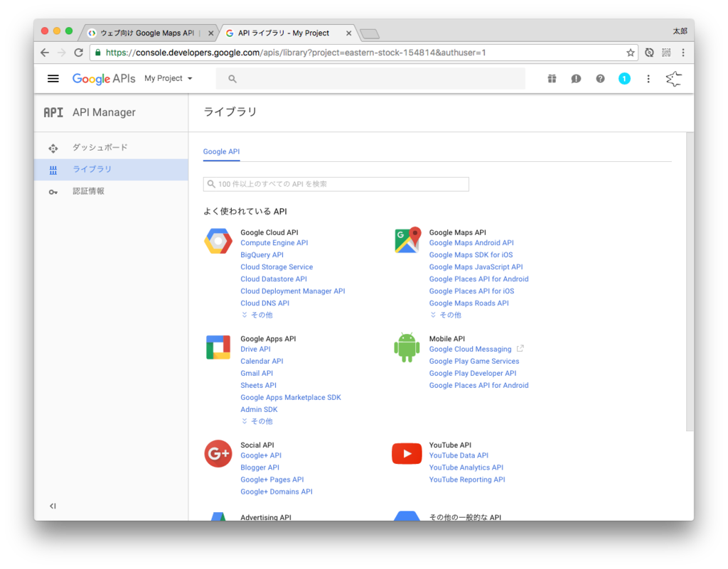
Task: Expand その他 under Google Apps API
Action: point(257,421)
